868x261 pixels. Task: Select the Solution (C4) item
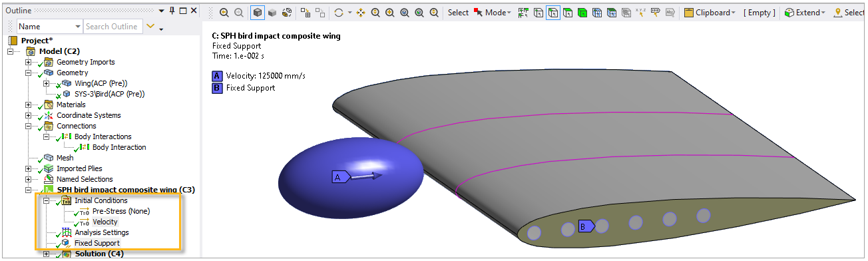coord(99,254)
